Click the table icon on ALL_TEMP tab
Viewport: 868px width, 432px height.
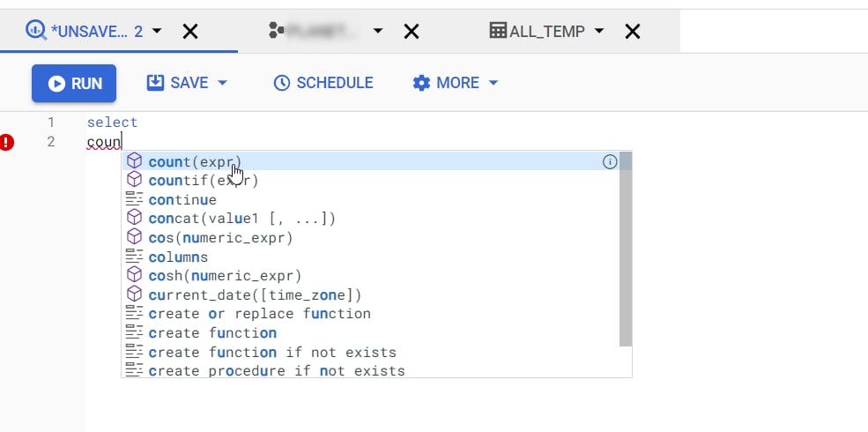(498, 31)
